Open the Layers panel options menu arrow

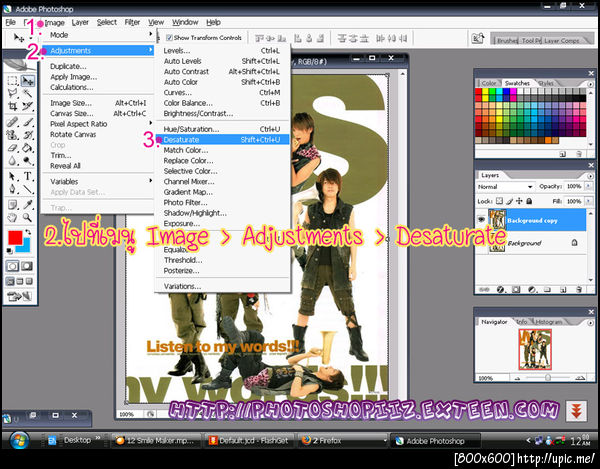590,176
